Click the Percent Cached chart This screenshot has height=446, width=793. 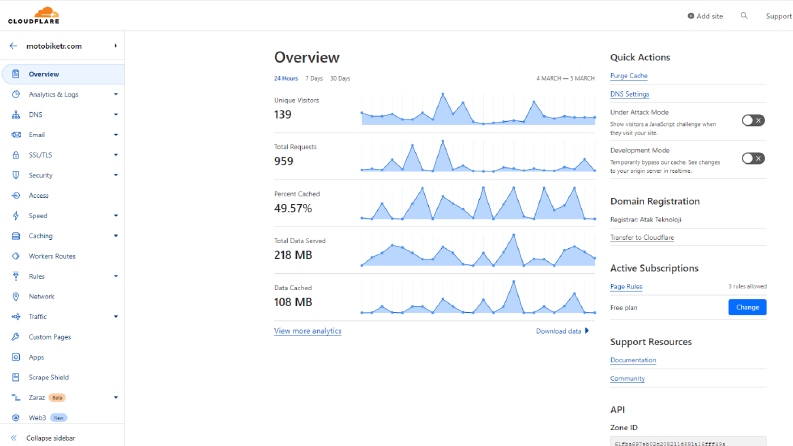(x=478, y=203)
